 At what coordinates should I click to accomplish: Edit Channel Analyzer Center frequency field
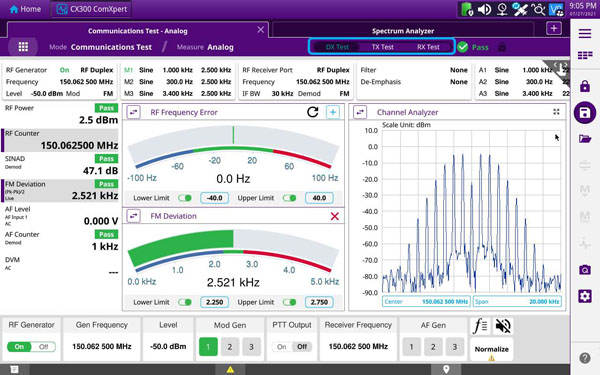click(426, 302)
